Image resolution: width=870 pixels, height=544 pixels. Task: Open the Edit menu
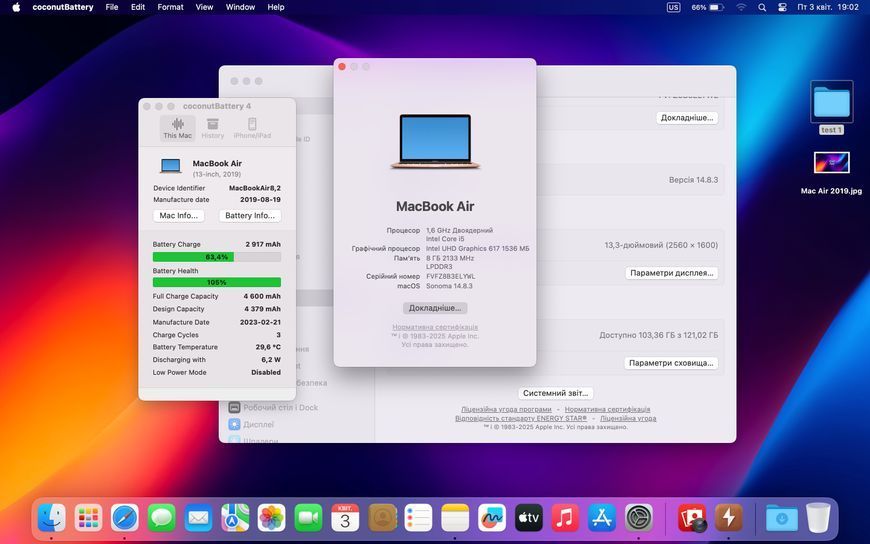click(138, 7)
